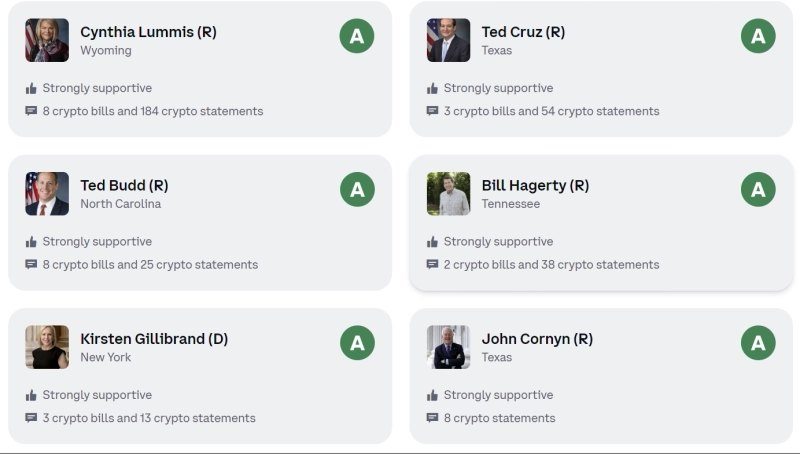This screenshot has height=454, width=800.
Task: Select Ted Budd's portrait thumbnail
Action: pyautogui.click(x=47, y=194)
